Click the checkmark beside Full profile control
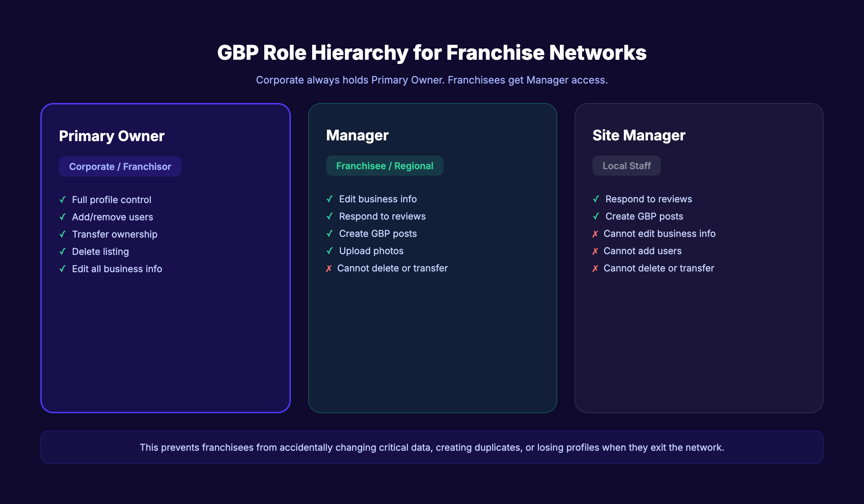 63,200
